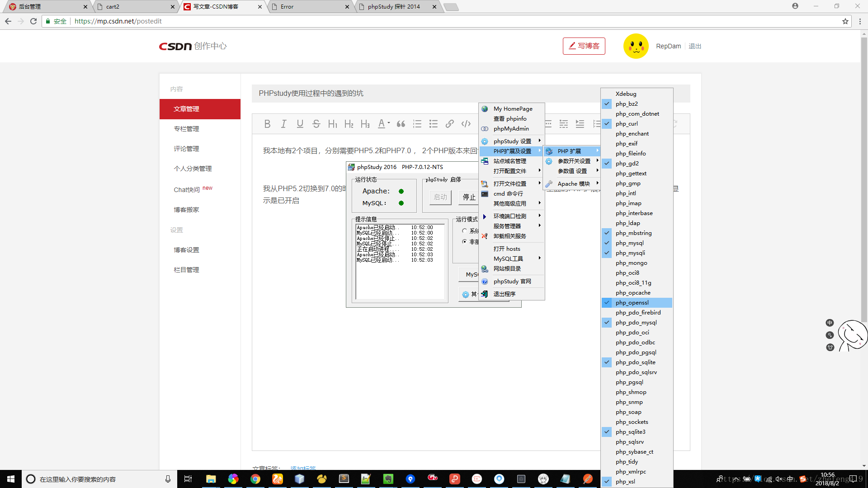The image size is (868, 488).
Task: Open My HomePage menu entry
Action: pos(511,108)
